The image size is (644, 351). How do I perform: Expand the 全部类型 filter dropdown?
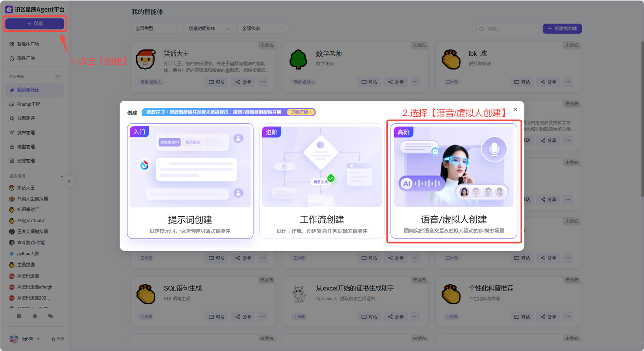point(156,29)
